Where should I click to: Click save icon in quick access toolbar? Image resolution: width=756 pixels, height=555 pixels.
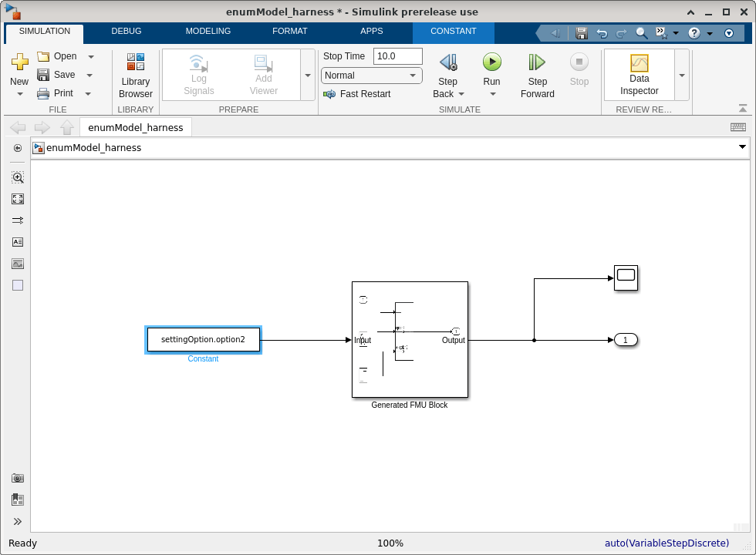[x=582, y=33]
